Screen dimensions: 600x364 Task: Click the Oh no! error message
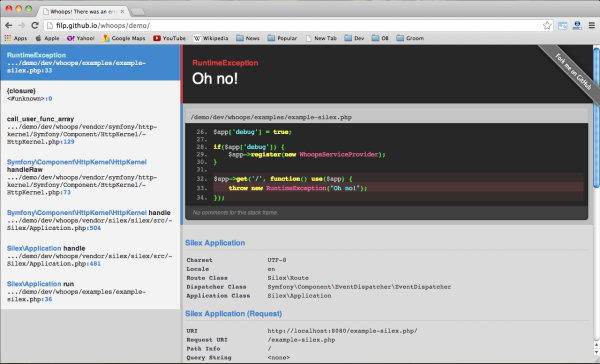215,79
